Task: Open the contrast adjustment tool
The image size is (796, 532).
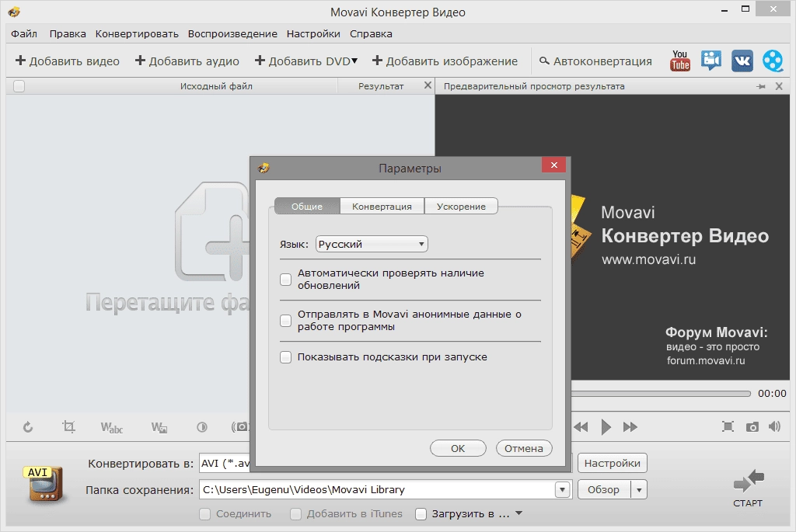Action: tap(202, 427)
